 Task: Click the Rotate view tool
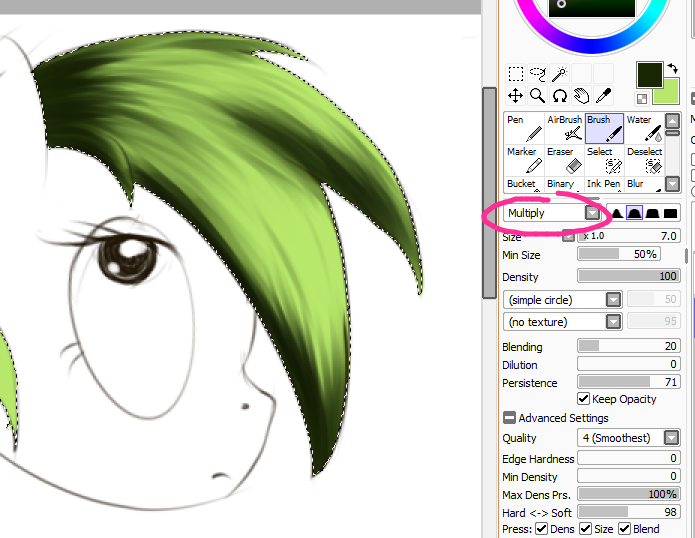[x=559, y=96]
